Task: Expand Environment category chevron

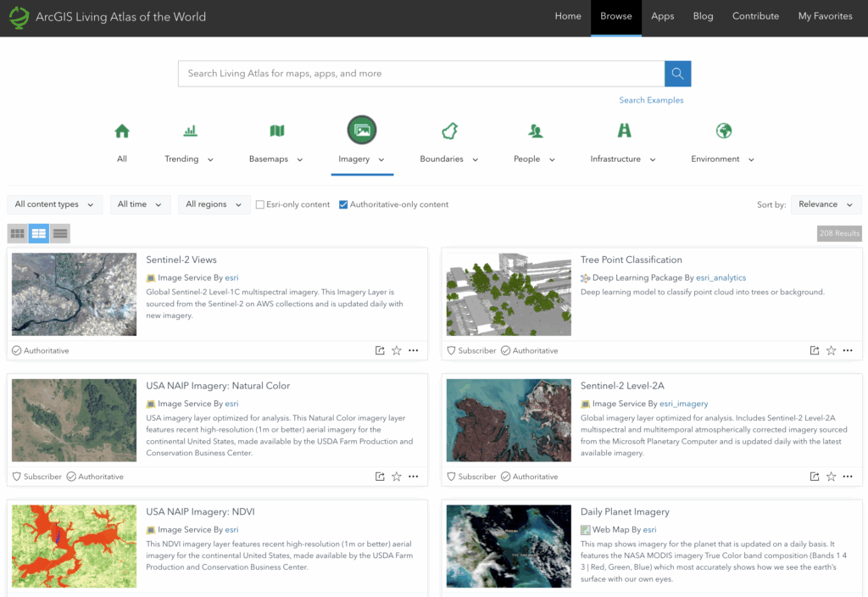Action: [x=751, y=159]
